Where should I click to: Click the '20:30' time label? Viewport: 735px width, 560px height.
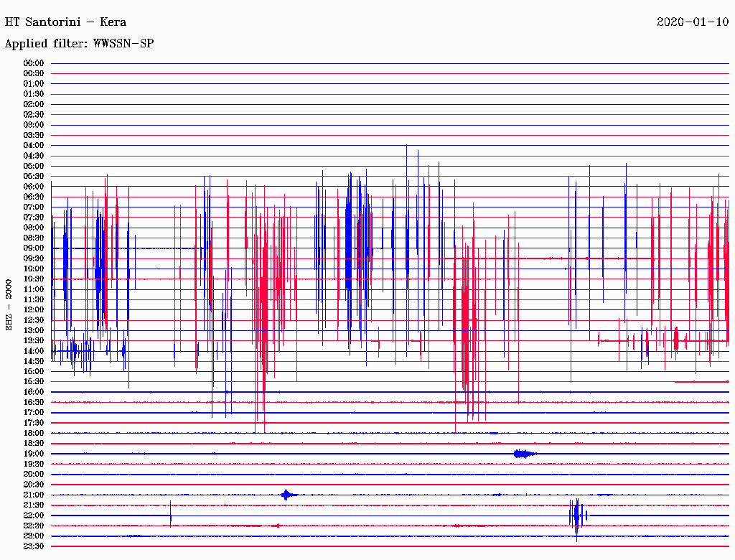(x=34, y=485)
